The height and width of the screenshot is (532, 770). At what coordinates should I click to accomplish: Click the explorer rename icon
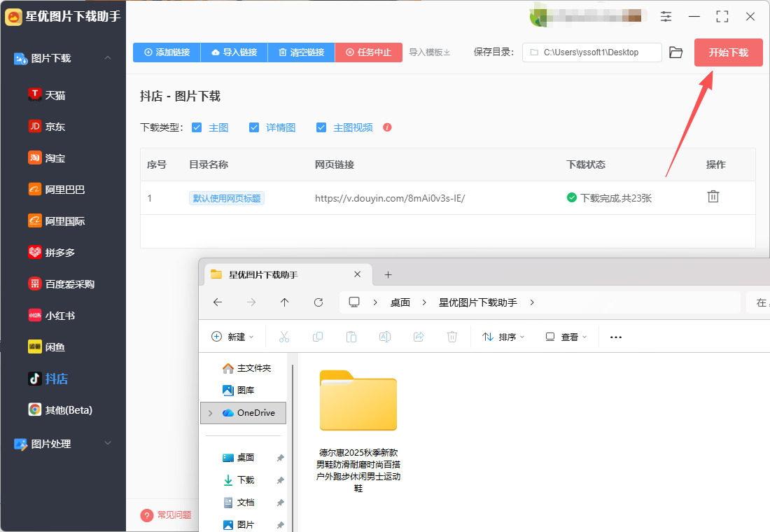click(x=385, y=337)
